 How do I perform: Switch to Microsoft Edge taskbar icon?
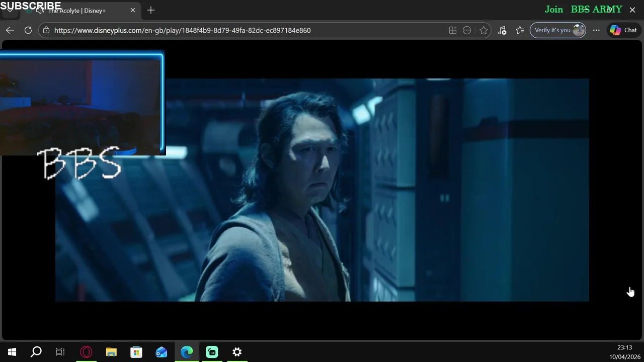click(187, 352)
